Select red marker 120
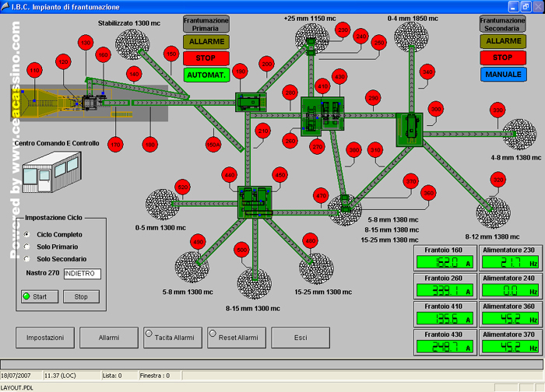 (63, 61)
